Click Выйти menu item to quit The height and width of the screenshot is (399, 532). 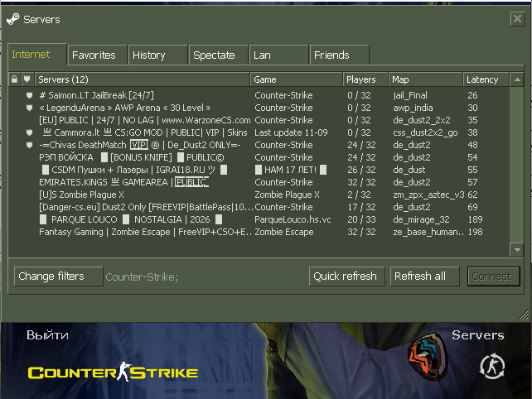[x=47, y=335]
